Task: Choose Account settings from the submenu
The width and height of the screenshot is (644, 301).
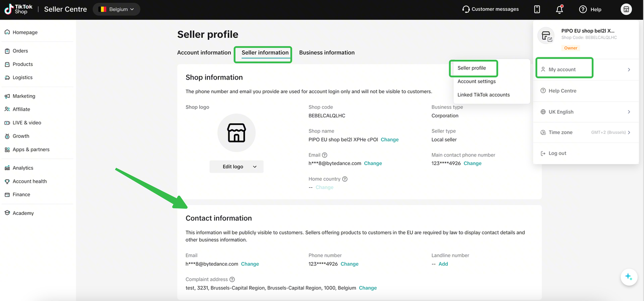Action: (x=476, y=82)
